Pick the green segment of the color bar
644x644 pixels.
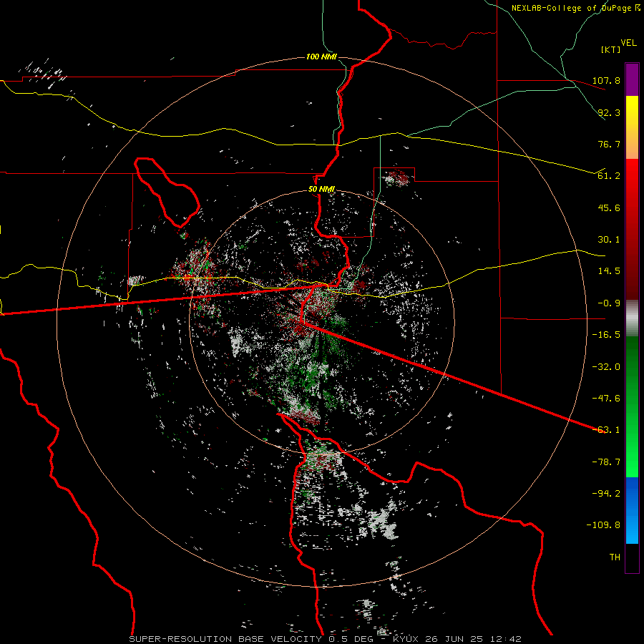tap(632, 406)
